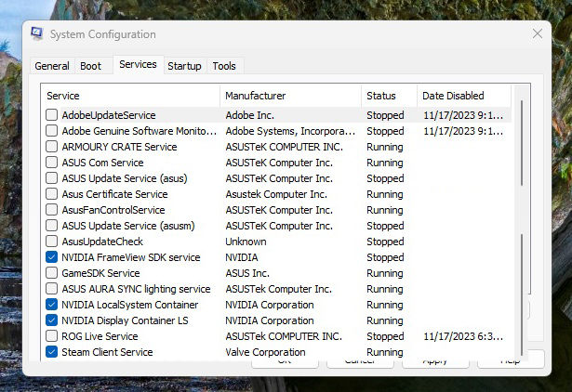The image size is (572, 392).
Task: Select the ROG Live Service name
Action: click(100, 336)
